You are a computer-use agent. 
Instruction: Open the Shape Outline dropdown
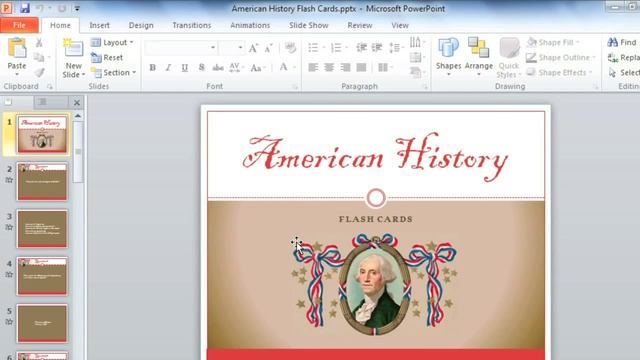[x=561, y=58]
